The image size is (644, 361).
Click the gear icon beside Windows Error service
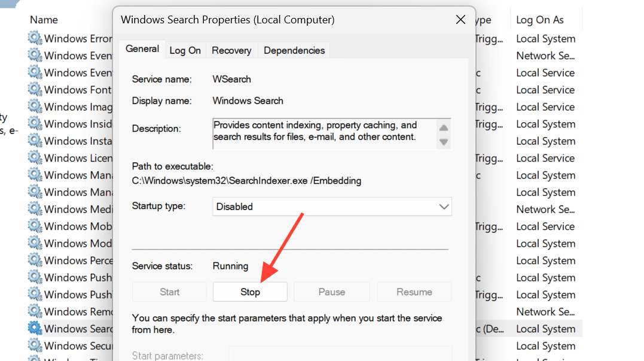[x=35, y=38]
